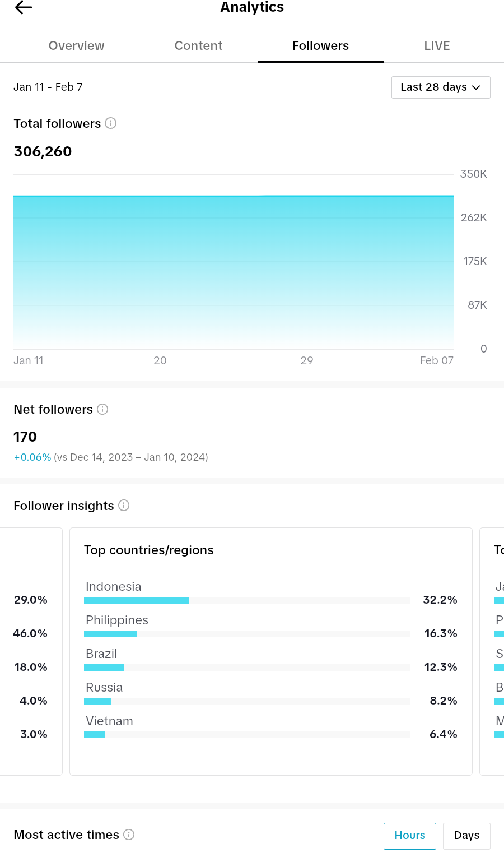Image resolution: width=504 pixels, height=862 pixels.
Task: Toggle most active times to Hours
Action: pyautogui.click(x=410, y=836)
